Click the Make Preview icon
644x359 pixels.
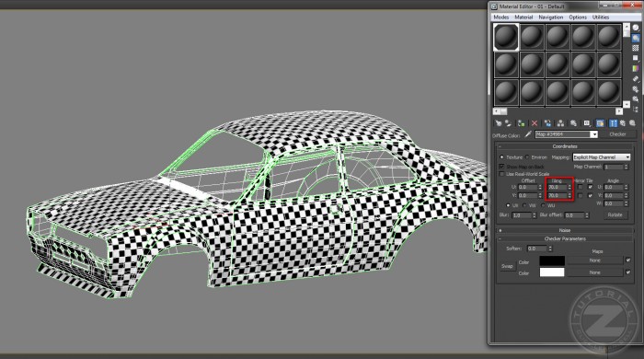636,78
